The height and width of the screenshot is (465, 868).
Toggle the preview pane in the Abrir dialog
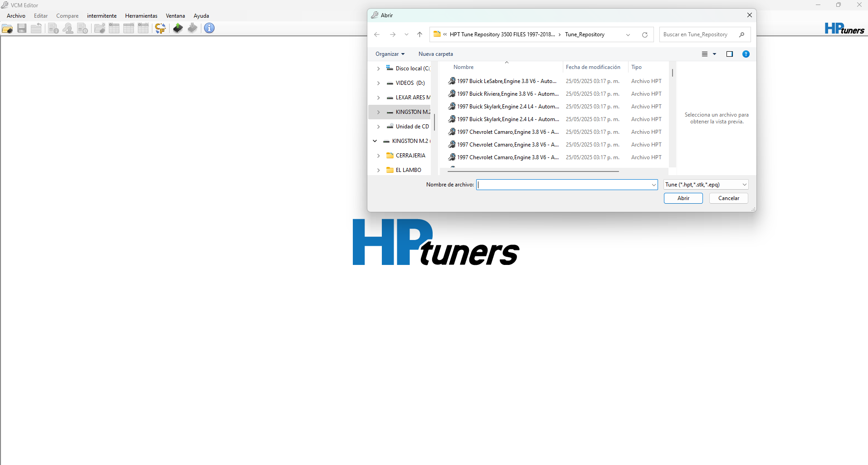pos(729,54)
